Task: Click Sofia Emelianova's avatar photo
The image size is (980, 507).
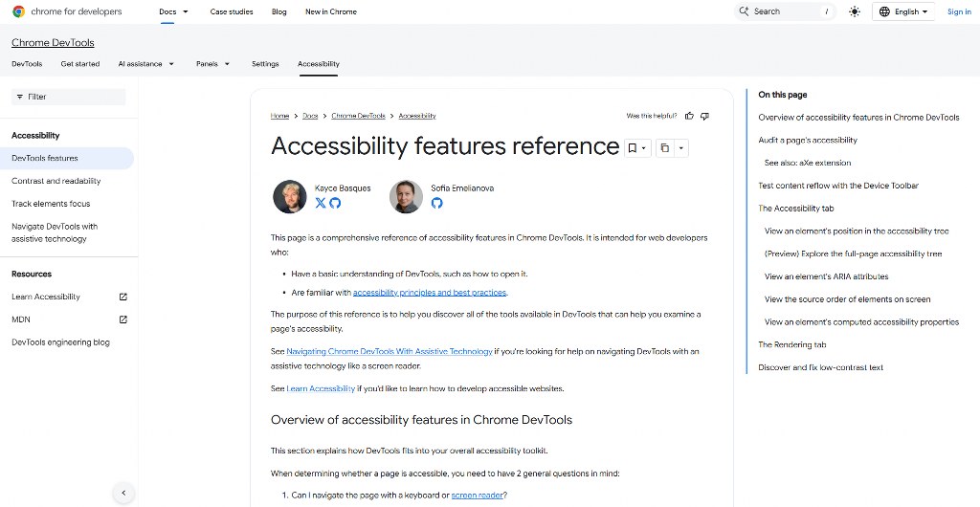Action: (x=406, y=197)
